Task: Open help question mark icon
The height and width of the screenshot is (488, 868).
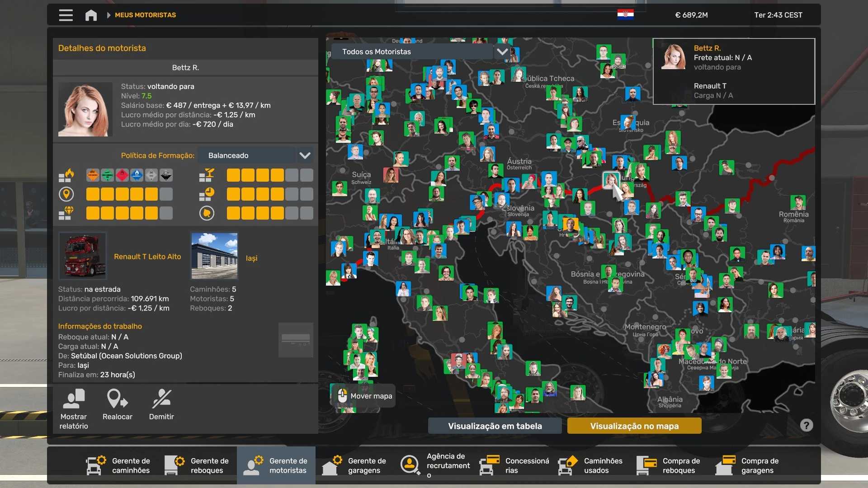Action: point(806,425)
